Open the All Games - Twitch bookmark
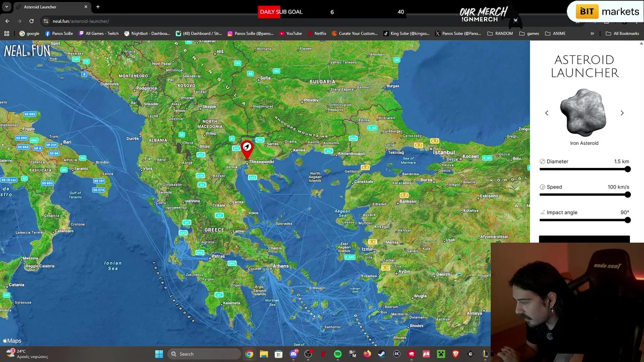 click(99, 34)
